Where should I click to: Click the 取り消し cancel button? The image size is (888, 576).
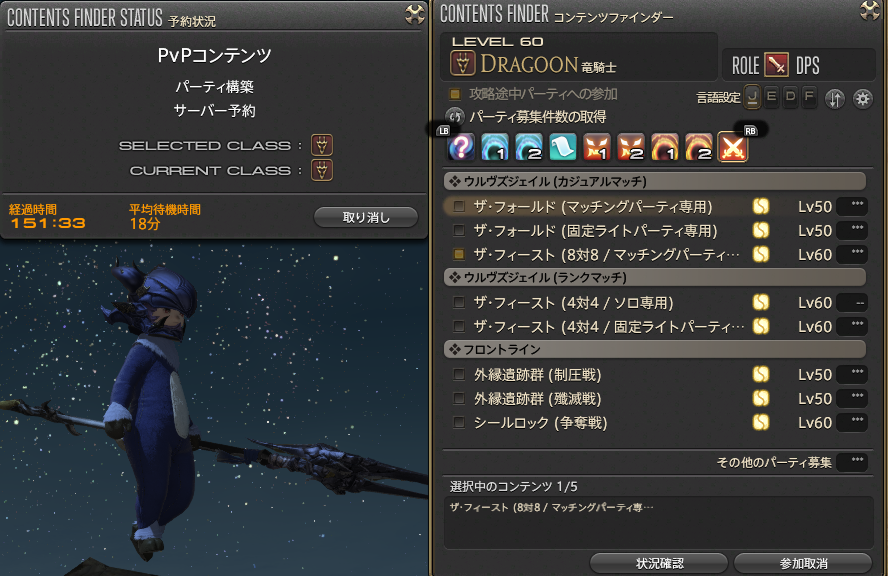(366, 217)
